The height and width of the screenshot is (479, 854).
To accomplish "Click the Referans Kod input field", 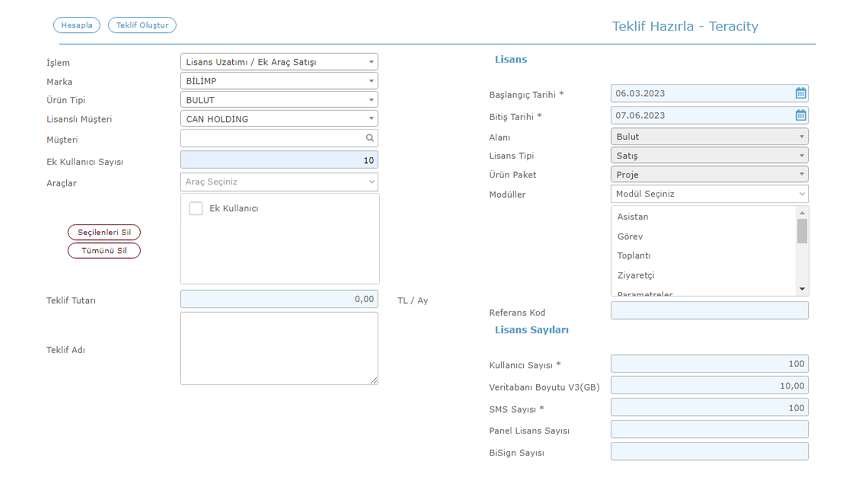I will point(710,311).
